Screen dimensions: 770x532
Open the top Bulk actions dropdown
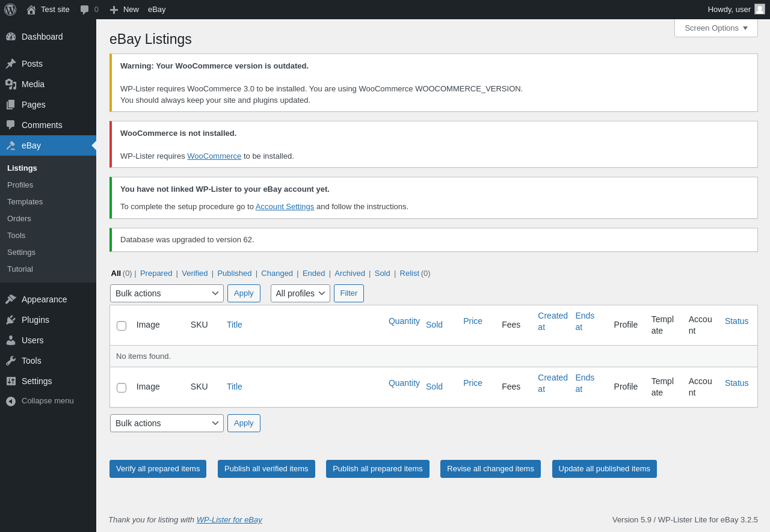coord(167,293)
